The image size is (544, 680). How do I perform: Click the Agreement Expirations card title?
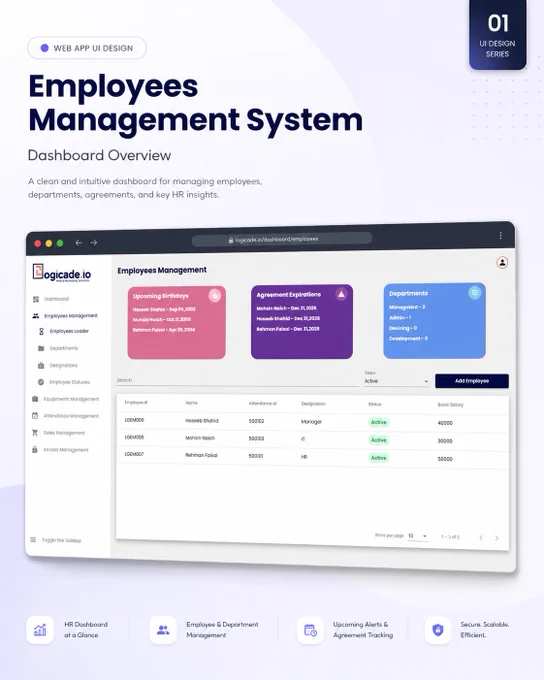point(288,295)
